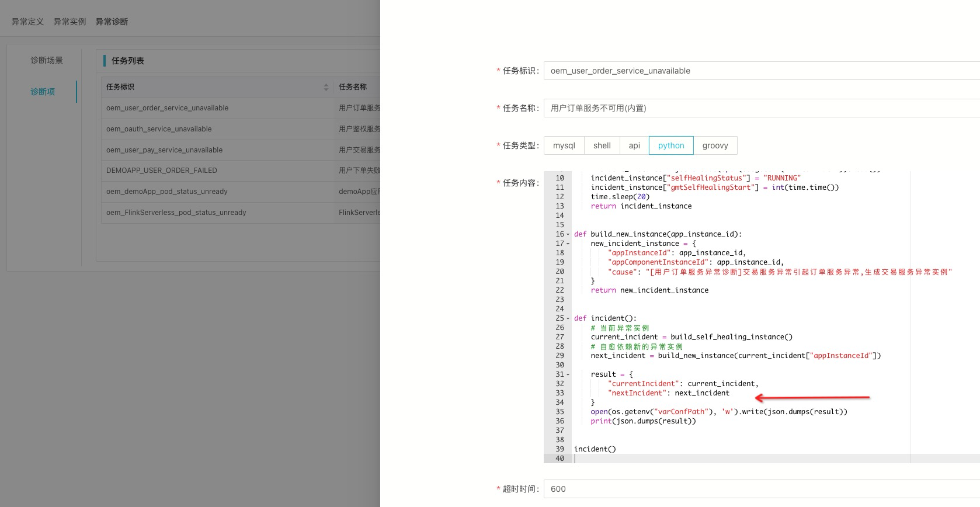The width and height of the screenshot is (980, 507).
Task: Focus the 任务名称 text field
Action: [759, 108]
